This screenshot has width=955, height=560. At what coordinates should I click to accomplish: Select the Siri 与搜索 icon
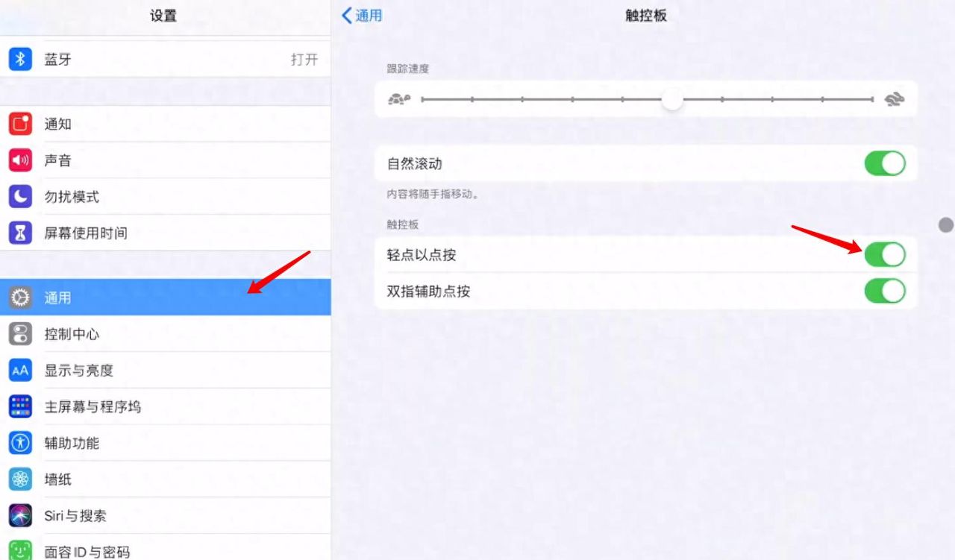(19, 515)
